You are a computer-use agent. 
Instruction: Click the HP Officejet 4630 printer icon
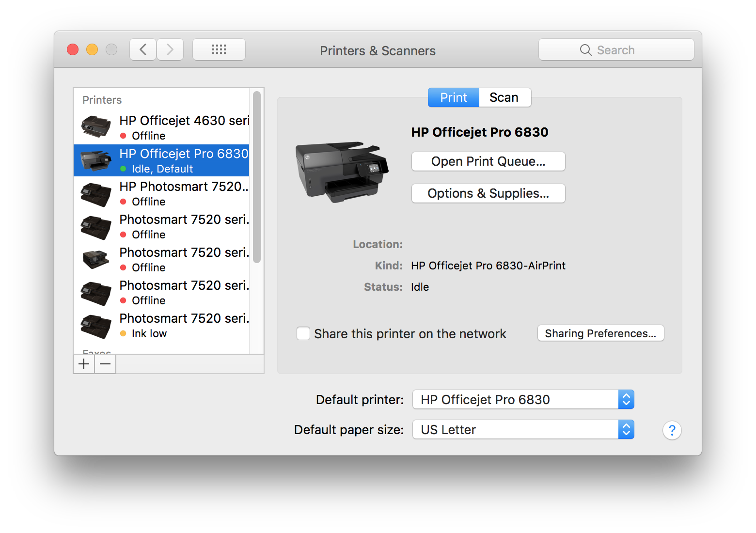tap(96, 127)
